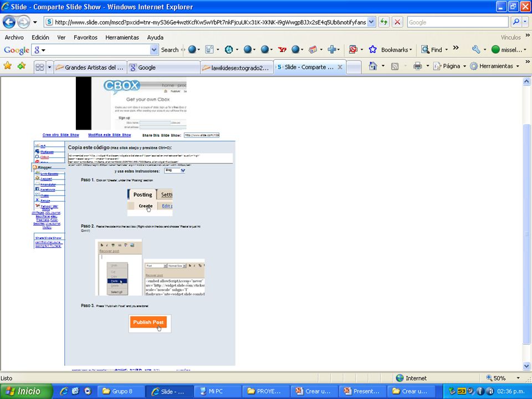
Task: Go back with the browser Back arrow
Action: (x=9, y=22)
